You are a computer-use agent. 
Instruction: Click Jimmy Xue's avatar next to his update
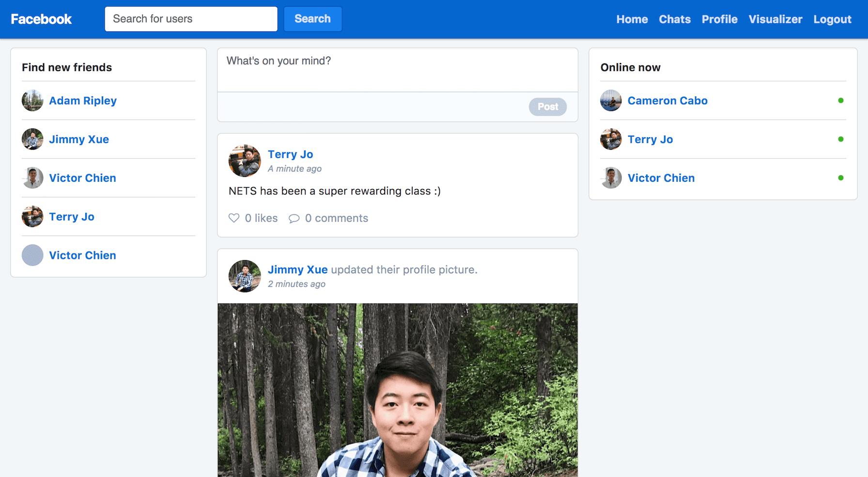[245, 276]
